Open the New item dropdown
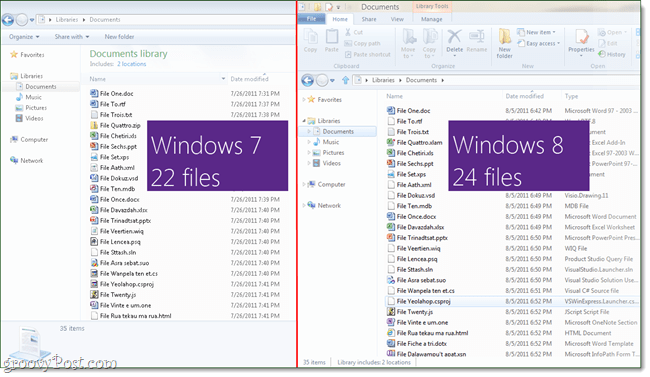This screenshot has width=650, height=377. pos(536,32)
